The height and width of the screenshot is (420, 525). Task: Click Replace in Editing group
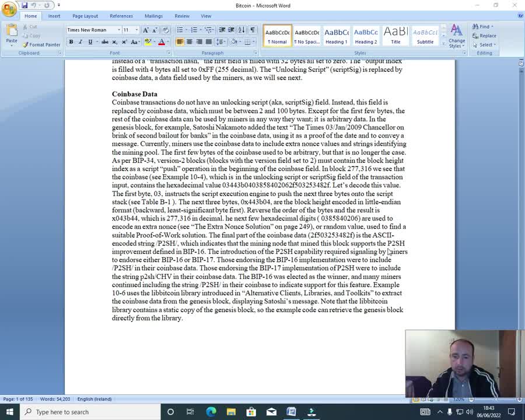484,36
